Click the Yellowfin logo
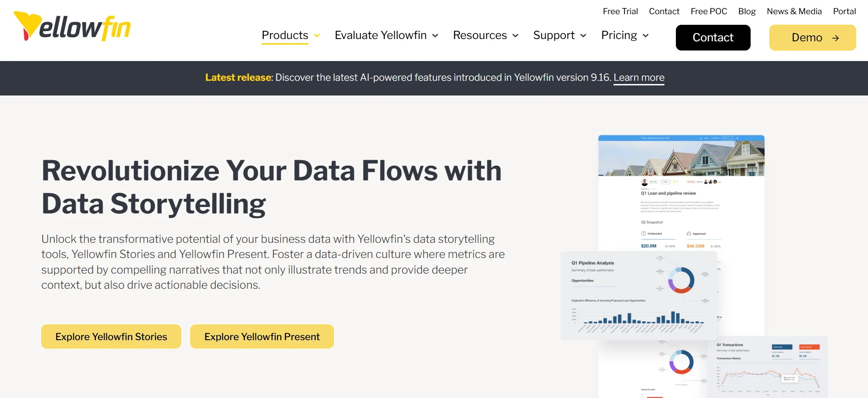This screenshot has width=868, height=398. [x=72, y=27]
